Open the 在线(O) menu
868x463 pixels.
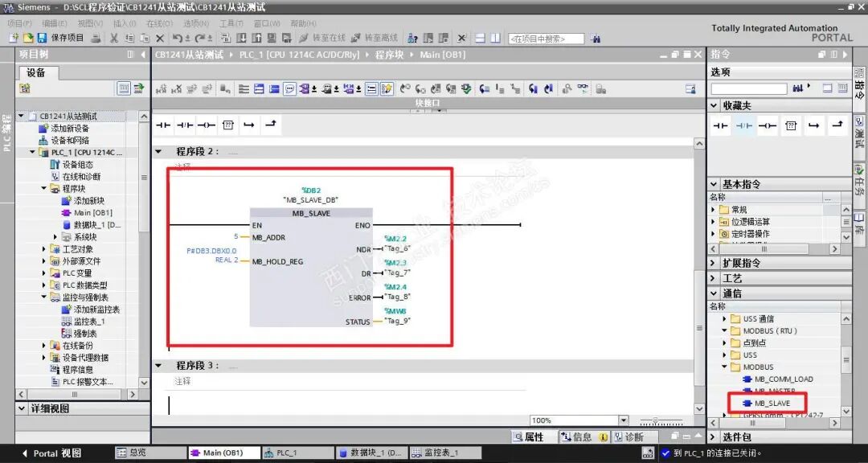pyautogui.click(x=159, y=23)
